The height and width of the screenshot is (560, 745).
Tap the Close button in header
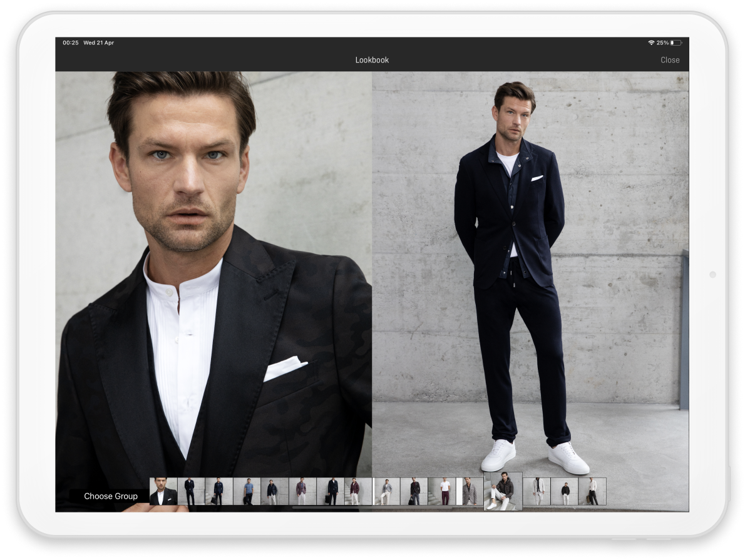click(x=669, y=60)
